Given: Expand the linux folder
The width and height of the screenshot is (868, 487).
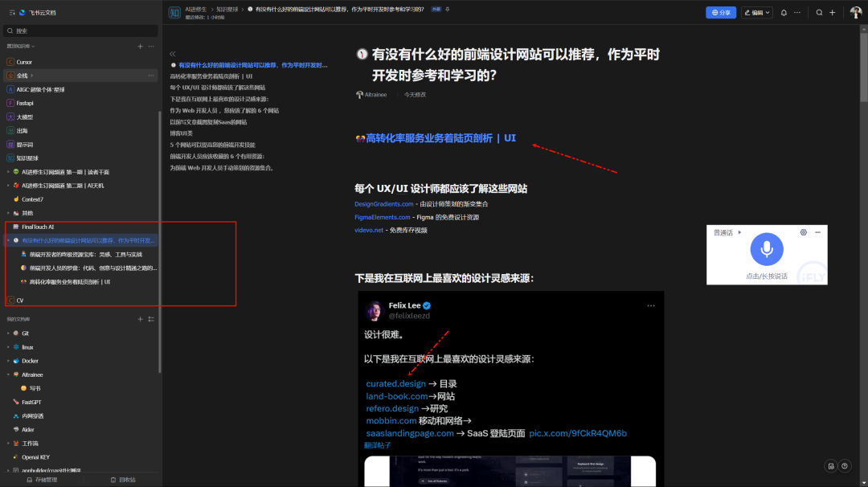Looking at the screenshot, I should pos(8,347).
